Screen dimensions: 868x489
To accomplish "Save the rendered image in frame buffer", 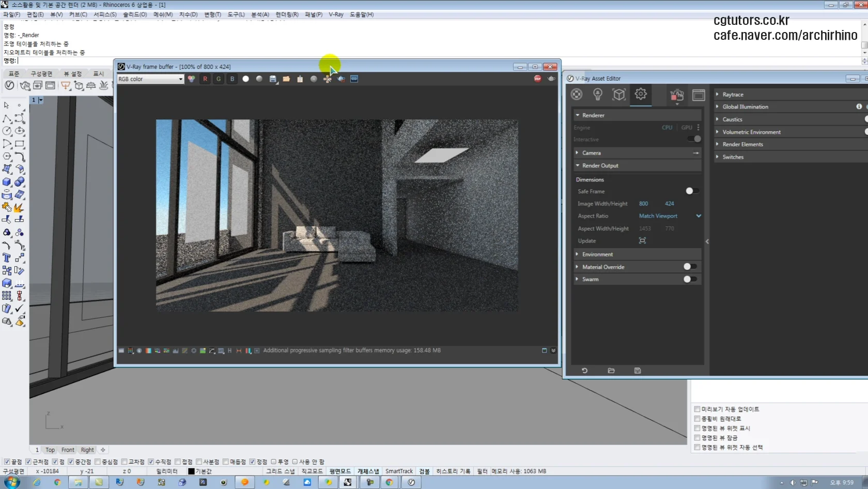I will (273, 79).
